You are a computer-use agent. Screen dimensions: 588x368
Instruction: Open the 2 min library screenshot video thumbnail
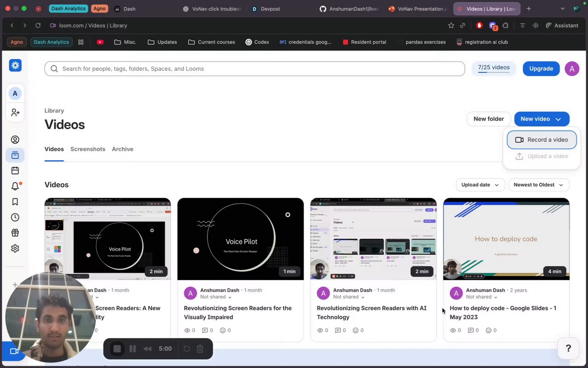(x=373, y=239)
